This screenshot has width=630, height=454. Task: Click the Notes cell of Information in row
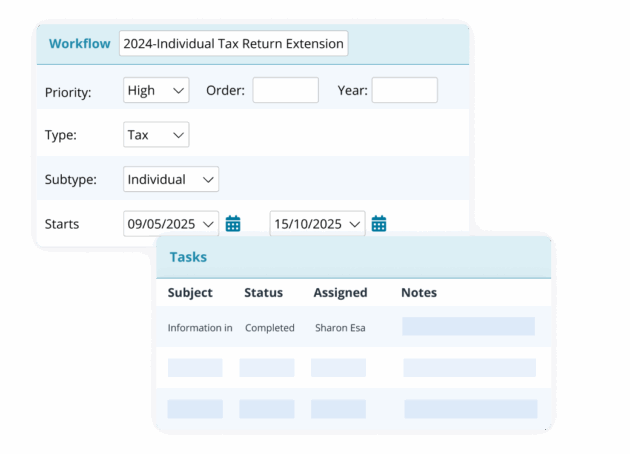click(x=468, y=326)
